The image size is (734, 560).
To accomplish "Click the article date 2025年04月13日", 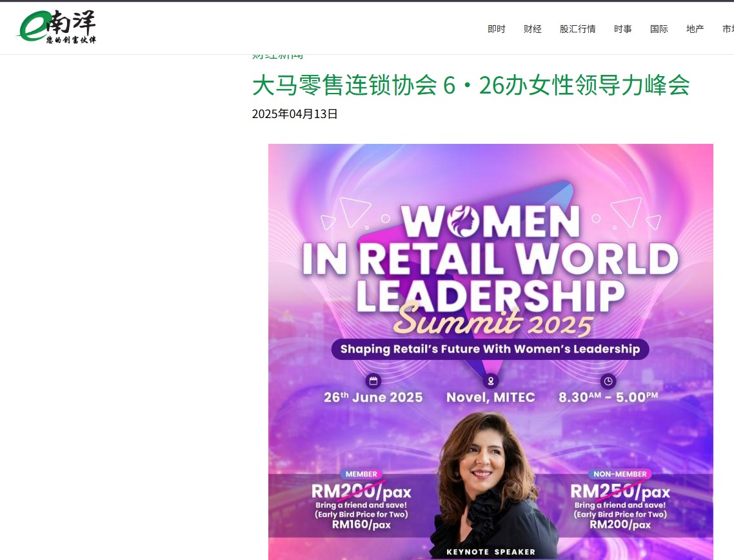I will click(295, 114).
